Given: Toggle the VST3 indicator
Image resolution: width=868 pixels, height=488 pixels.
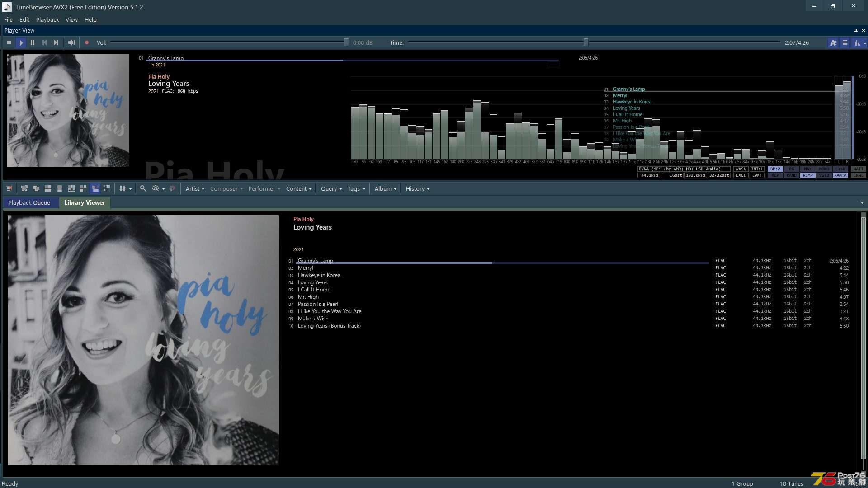Looking at the screenshot, I should tap(824, 175).
